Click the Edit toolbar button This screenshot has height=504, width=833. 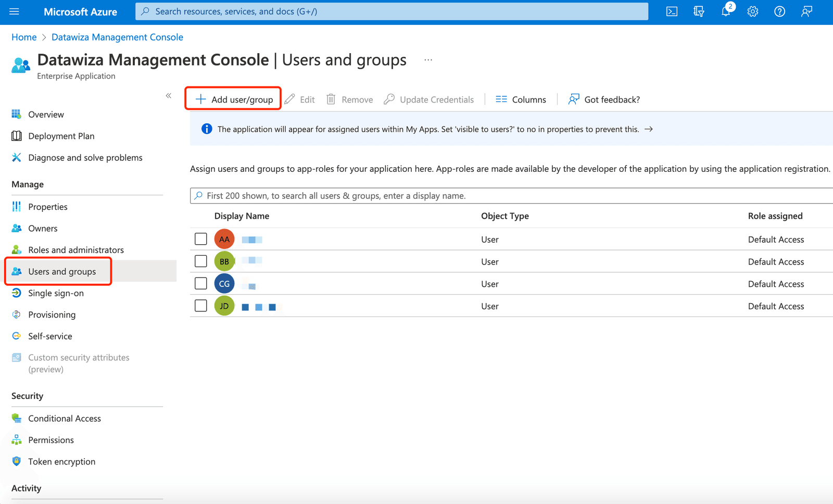[300, 99]
